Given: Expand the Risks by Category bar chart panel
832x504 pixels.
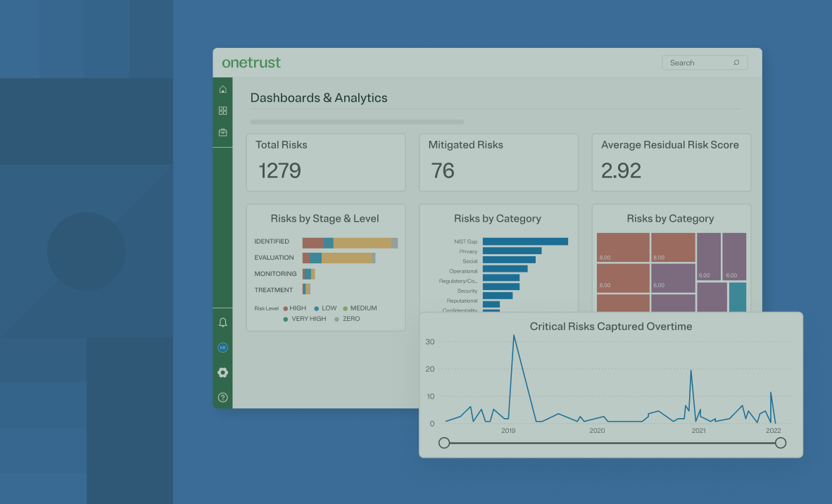Looking at the screenshot, I should [498, 219].
